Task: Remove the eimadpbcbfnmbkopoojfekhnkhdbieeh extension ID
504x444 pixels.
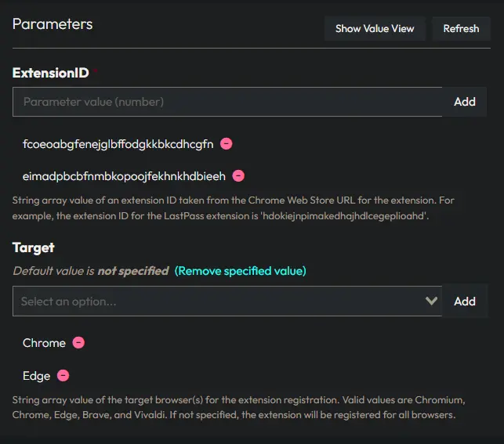Action: [x=238, y=176]
